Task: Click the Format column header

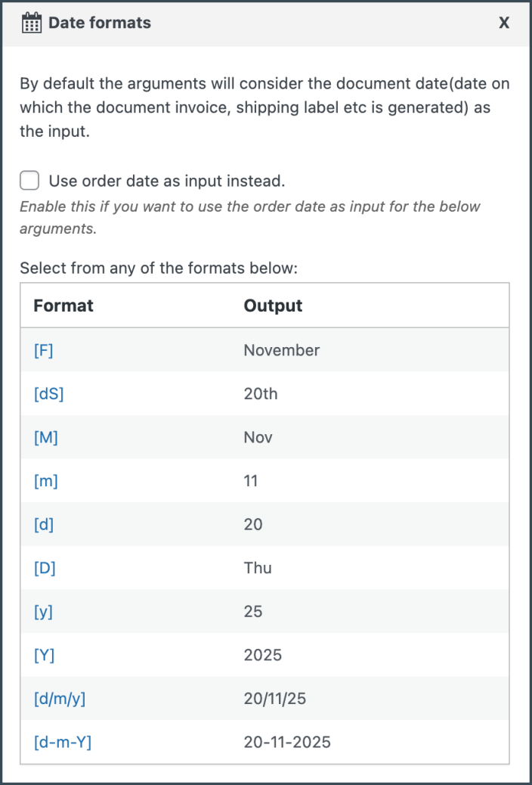Action: pos(63,306)
